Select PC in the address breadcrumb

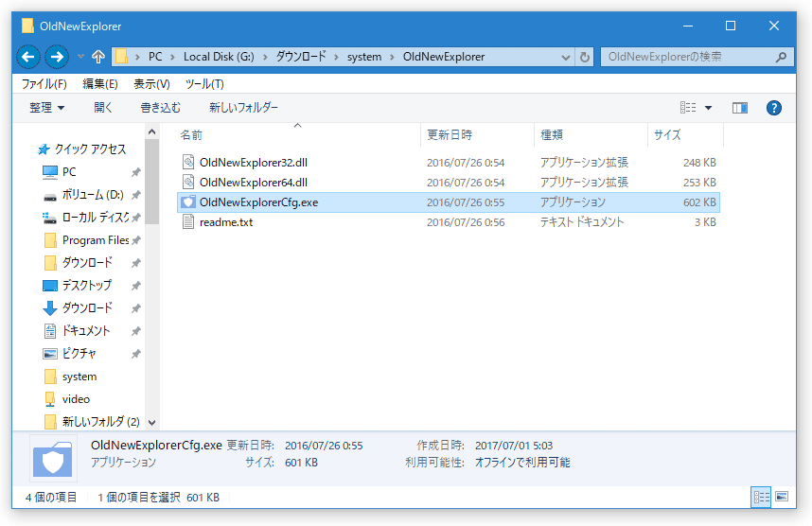coord(155,57)
